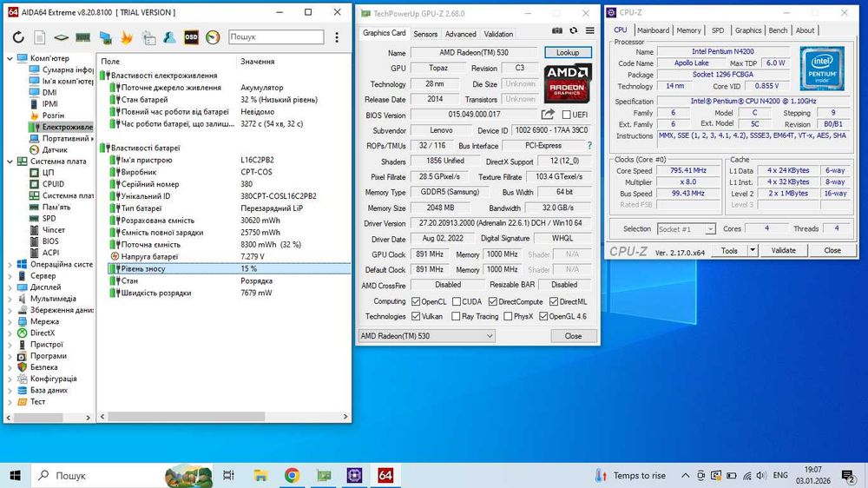Open the gauge benchmark icon in AIDA64
Screen dimensions: 868x488
click(213, 37)
